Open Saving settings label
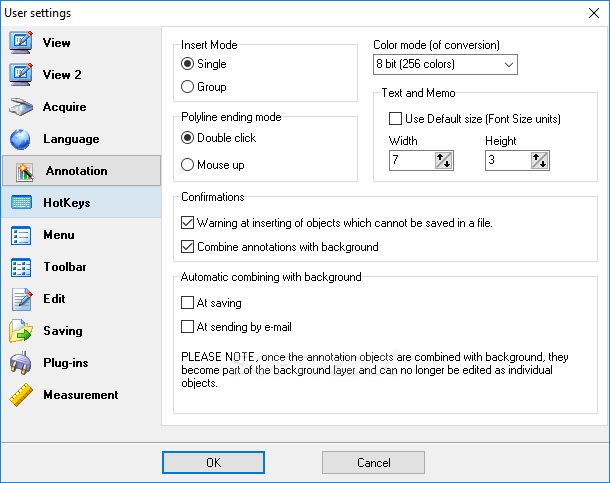 click(63, 331)
